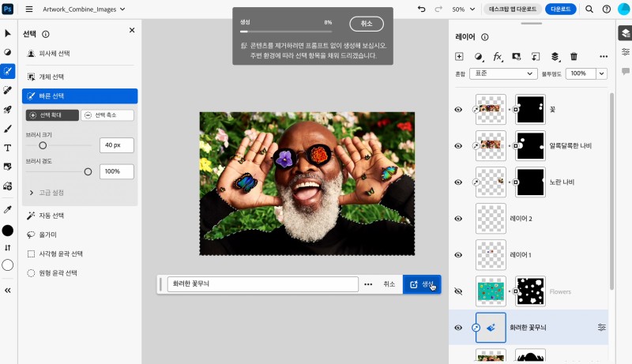Open the black foreground color swatch
632x364 pixels.
pyautogui.click(x=8, y=231)
